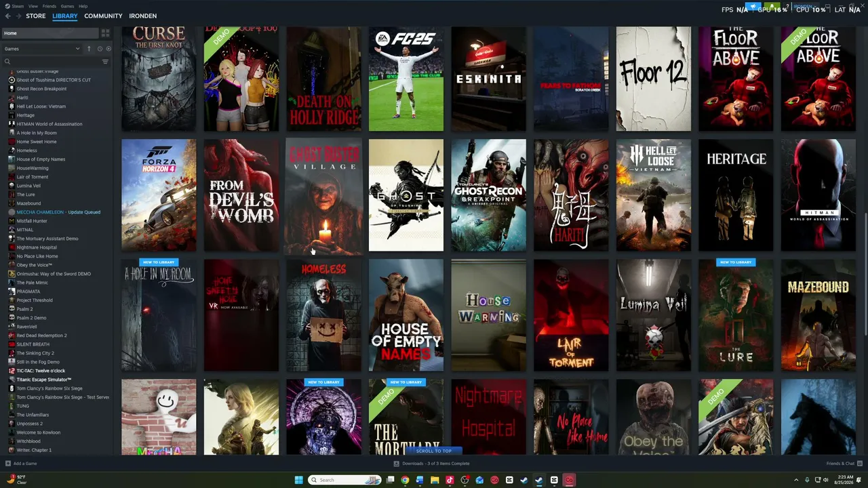This screenshot has height=488, width=868.
Task: Toggle show ready-to-play games only
Action: (x=108, y=49)
